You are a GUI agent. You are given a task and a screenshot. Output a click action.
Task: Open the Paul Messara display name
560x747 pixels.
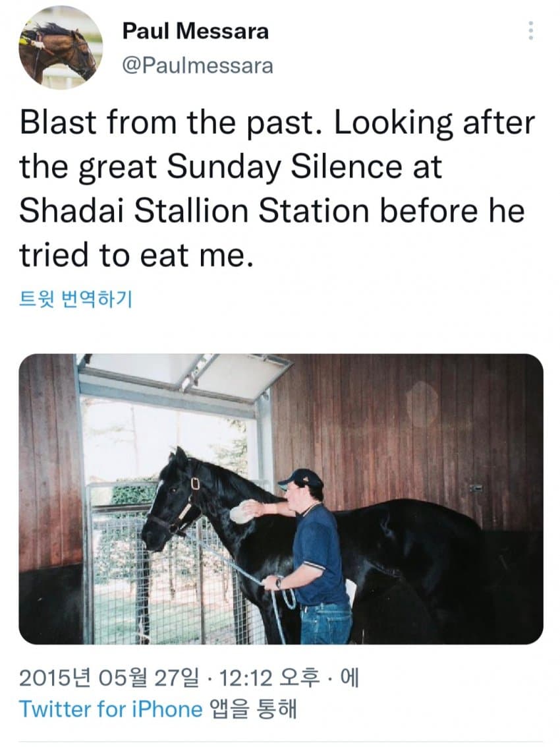tap(196, 31)
